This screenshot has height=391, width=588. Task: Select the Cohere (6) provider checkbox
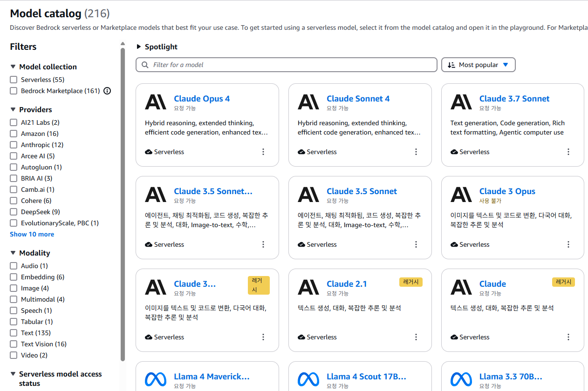coord(14,201)
